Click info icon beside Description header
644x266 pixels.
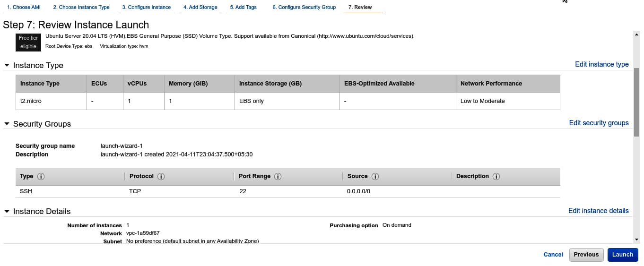click(x=496, y=176)
